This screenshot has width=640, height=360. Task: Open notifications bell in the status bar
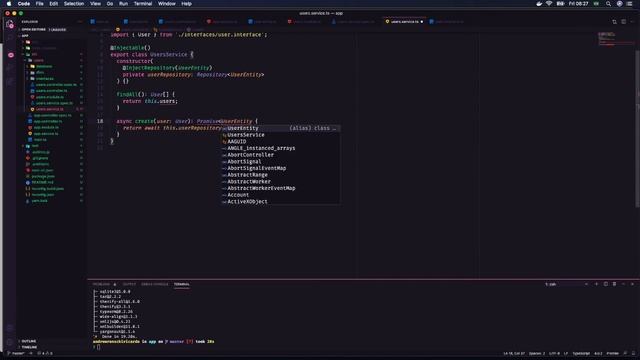633,353
